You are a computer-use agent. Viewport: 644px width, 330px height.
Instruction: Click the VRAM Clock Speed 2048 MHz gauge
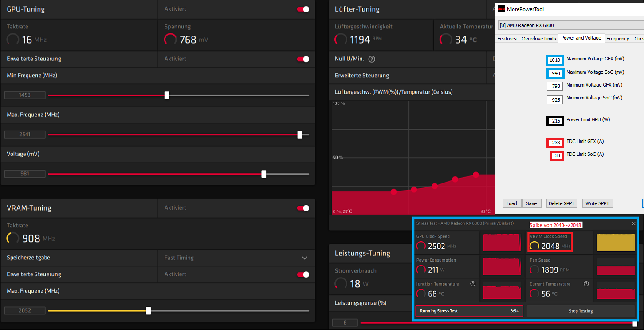pos(535,246)
